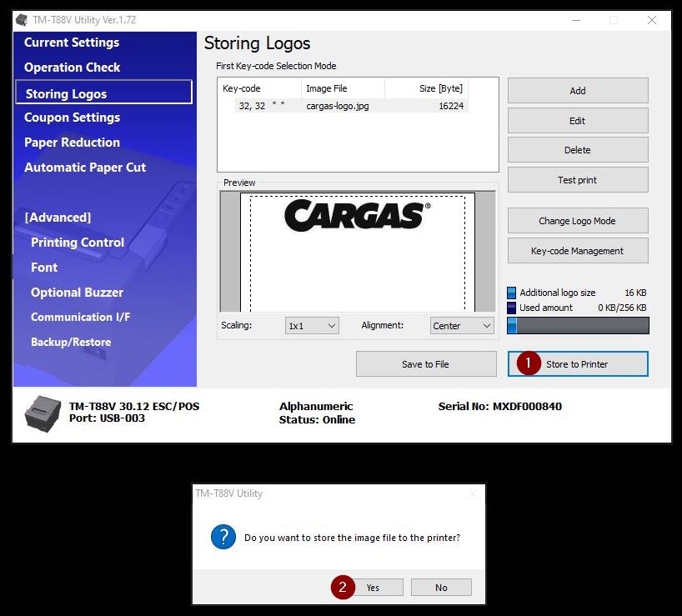
Task: Select Storing Logos in the sidebar
Action: (x=104, y=92)
